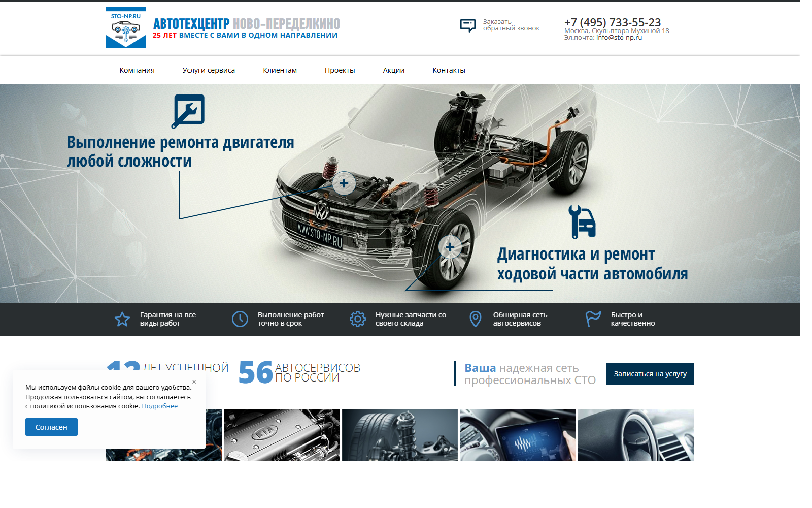The image size is (812, 508).
Task: Open the car air vent thumbnail
Action: 636,435
